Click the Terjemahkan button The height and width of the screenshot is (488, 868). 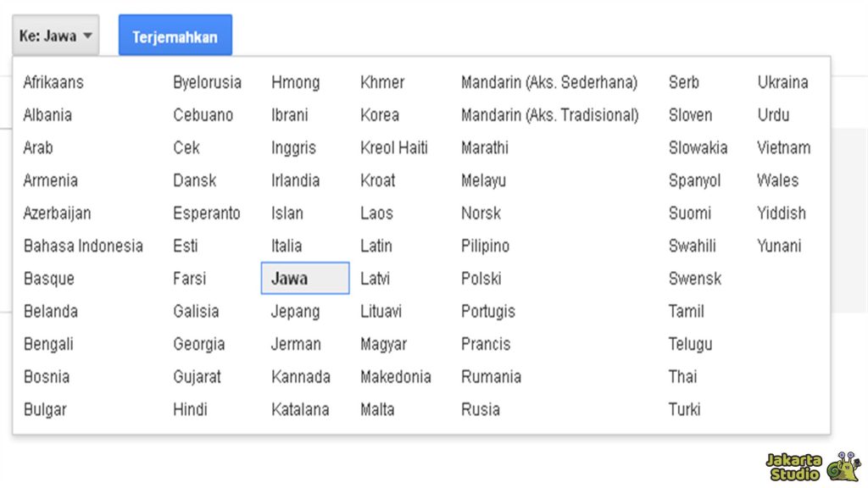coord(175,34)
